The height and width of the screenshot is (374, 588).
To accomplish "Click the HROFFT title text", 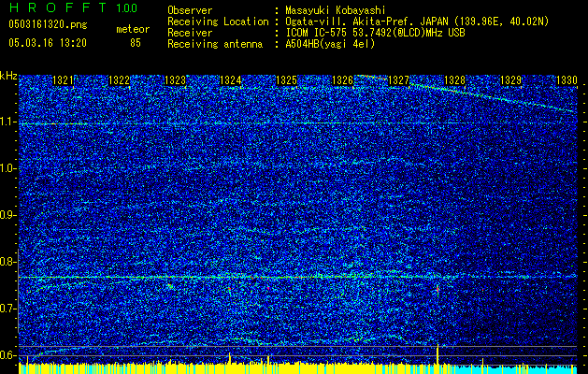I will point(59,7).
